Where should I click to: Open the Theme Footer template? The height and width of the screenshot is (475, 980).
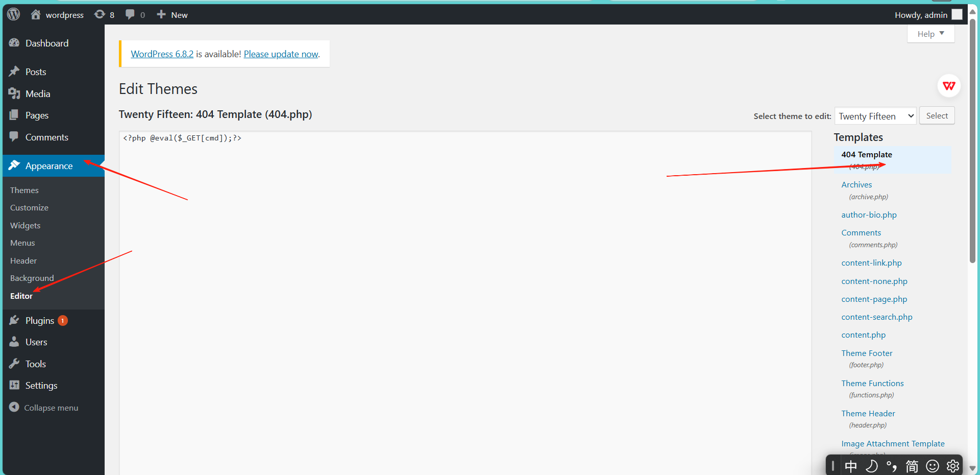click(867, 353)
